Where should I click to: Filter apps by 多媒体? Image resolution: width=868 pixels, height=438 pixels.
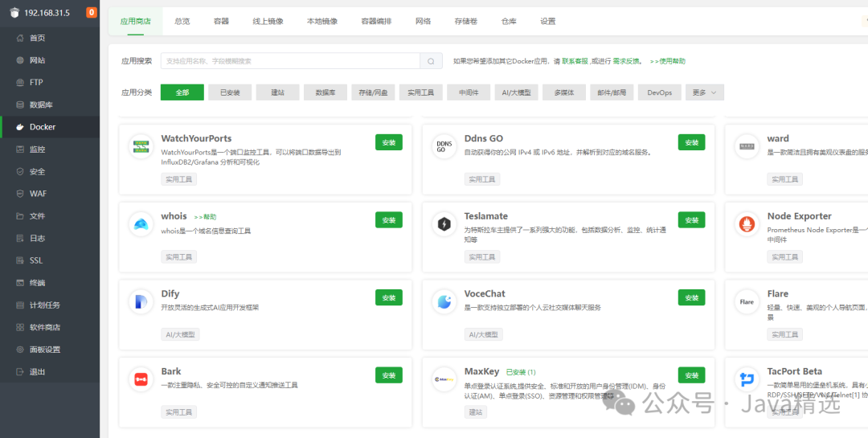click(x=564, y=92)
